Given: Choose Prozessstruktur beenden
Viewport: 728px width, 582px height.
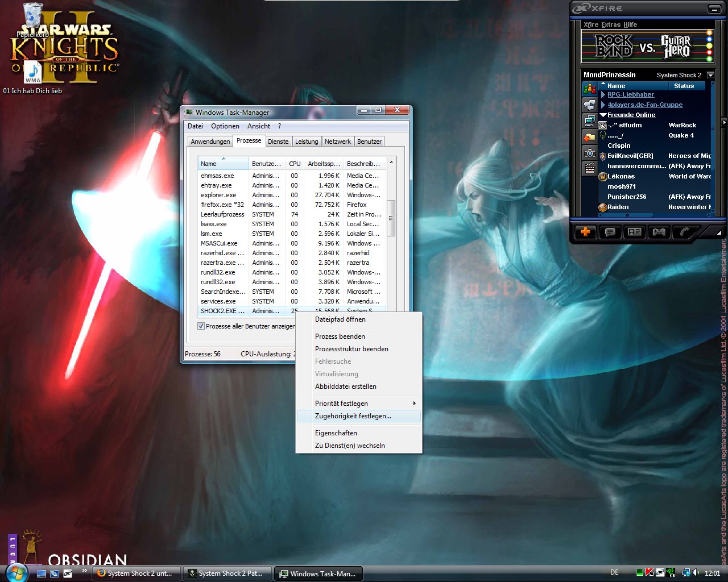Looking at the screenshot, I should coord(359,349).
